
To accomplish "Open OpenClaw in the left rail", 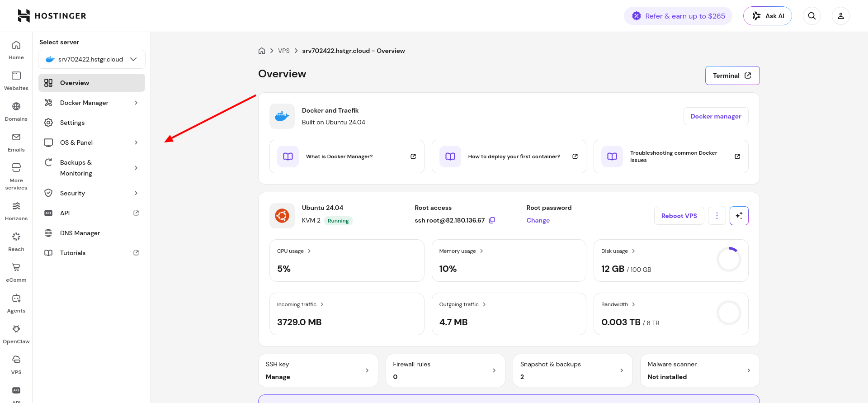I will click(16, 334).
